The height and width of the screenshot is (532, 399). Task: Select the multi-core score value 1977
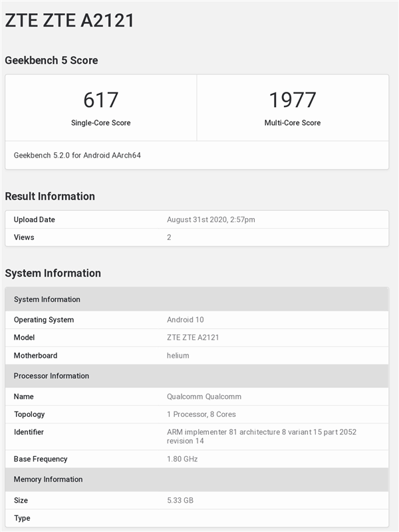[293, 100]
